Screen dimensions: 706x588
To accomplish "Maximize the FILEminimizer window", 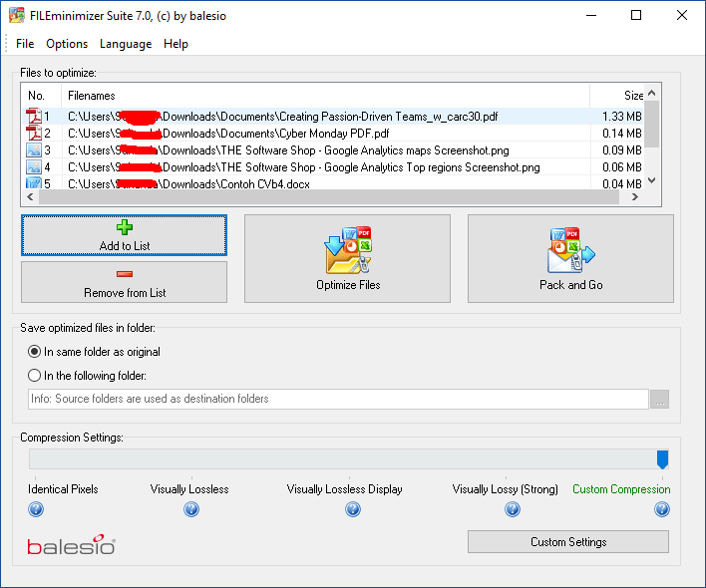I will [x=636, y=15].
